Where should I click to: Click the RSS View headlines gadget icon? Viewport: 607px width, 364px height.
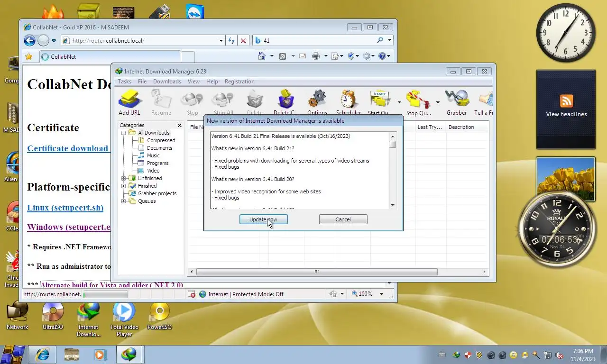pyautogui.click(x=566, y=101)
